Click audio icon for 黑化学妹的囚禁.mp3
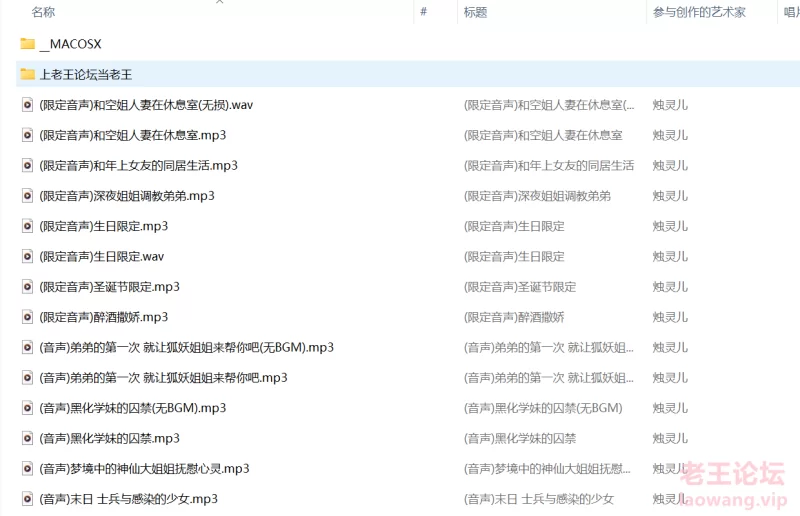 pyautogui.click(x=28, y=438)
